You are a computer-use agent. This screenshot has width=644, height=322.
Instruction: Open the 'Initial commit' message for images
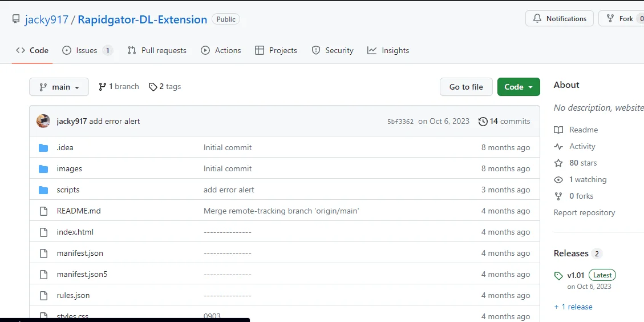coord(228,168)
